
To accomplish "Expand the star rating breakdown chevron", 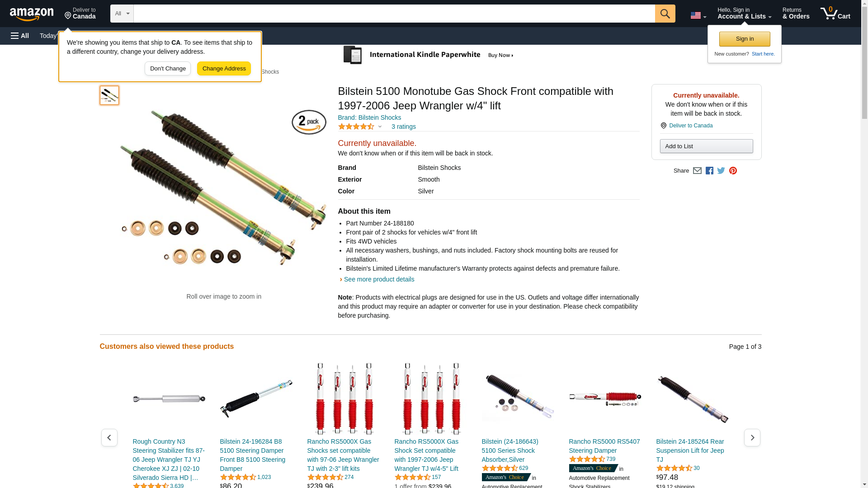I will 380,127.
